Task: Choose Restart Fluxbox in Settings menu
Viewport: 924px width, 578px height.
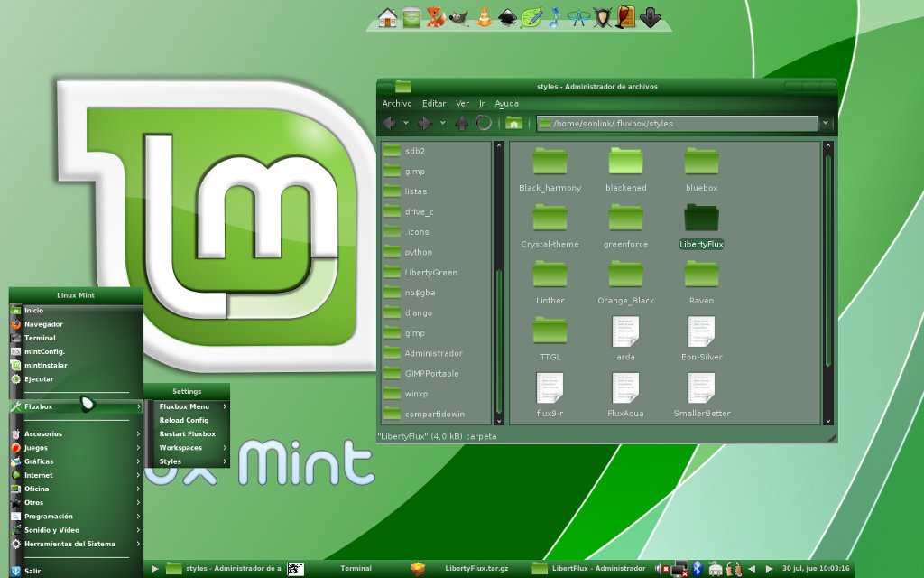Action: click(188, 433)
